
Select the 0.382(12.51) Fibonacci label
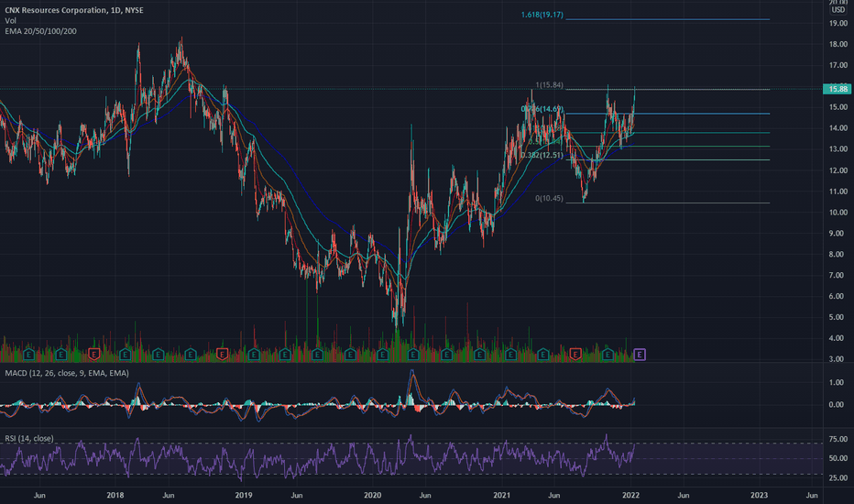[542, 155]
